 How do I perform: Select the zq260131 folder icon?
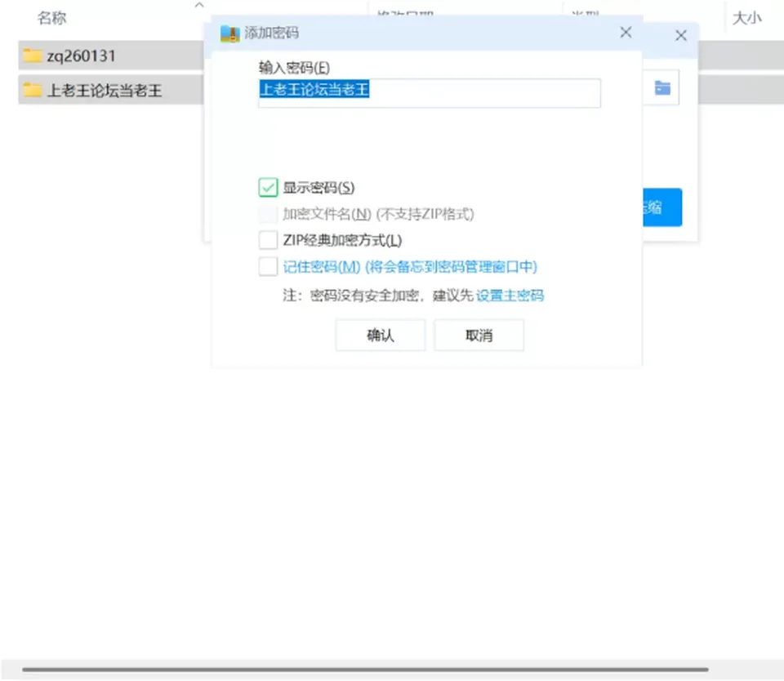(x=33, y=56)
